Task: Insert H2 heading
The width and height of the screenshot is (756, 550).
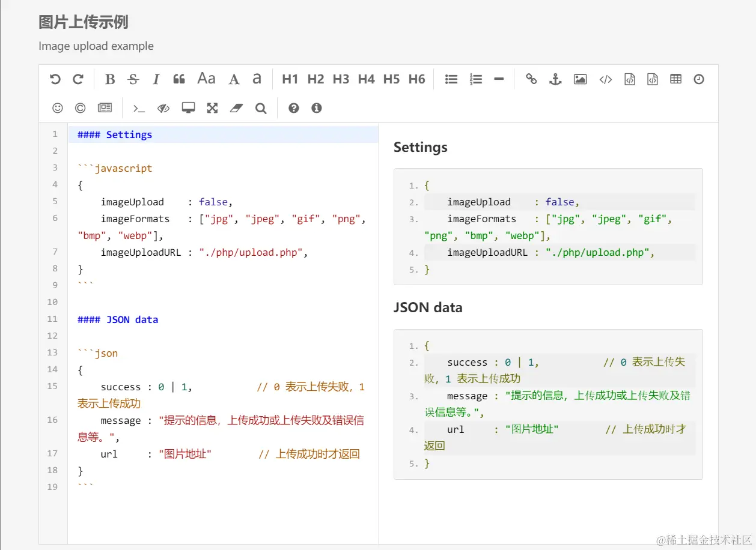Action: tap(316, 79)
